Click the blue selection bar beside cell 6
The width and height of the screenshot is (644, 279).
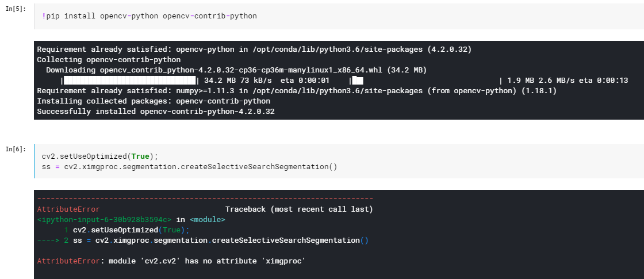click(34, 161)
